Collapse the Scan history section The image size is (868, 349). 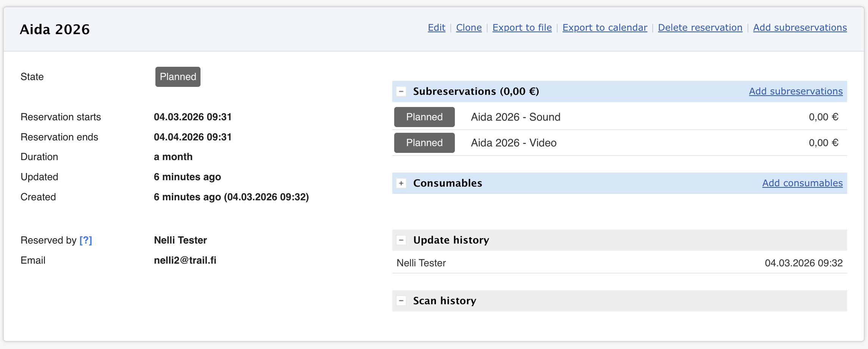pos(401,301)
